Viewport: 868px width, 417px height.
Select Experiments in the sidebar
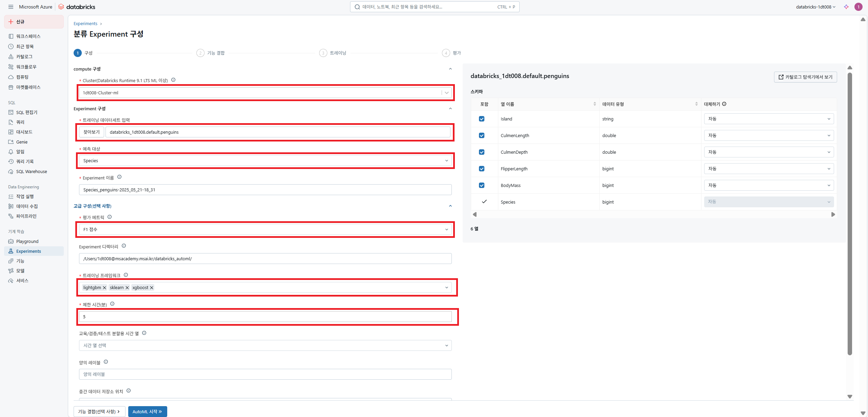click(34, 251)
